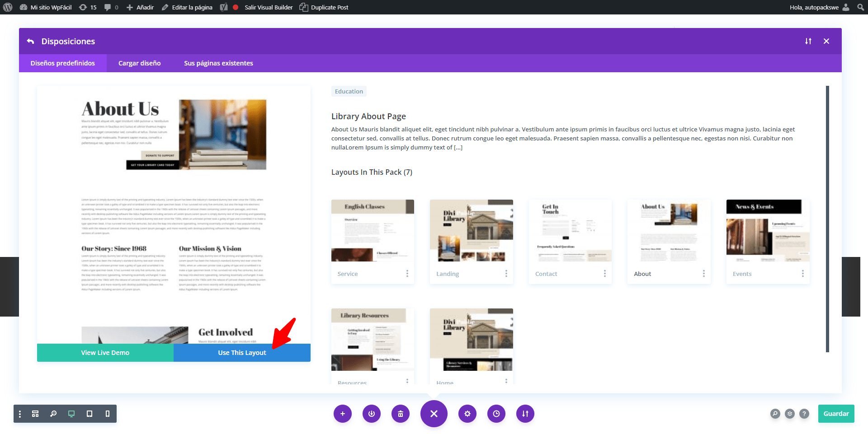Image resolution: width=868 pixels, height=434 pixels.
Task: Click the save to library power icon
Action: coord(372,414)
